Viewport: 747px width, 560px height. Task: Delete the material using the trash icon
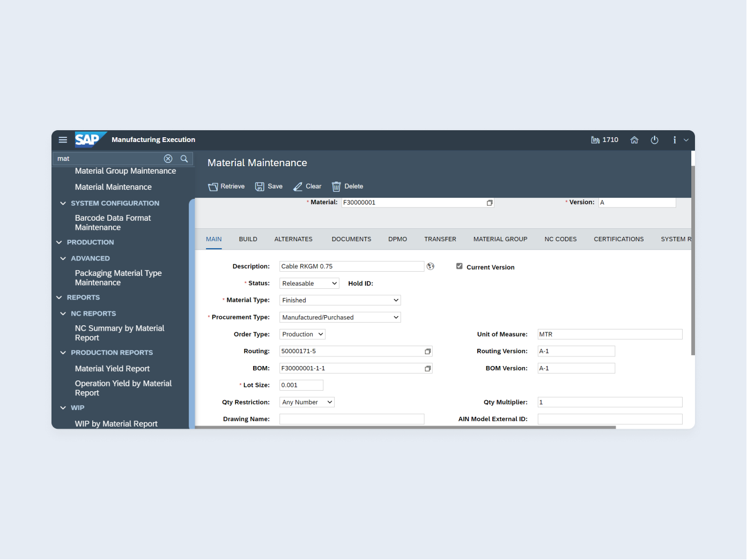(x=347, y=186)
